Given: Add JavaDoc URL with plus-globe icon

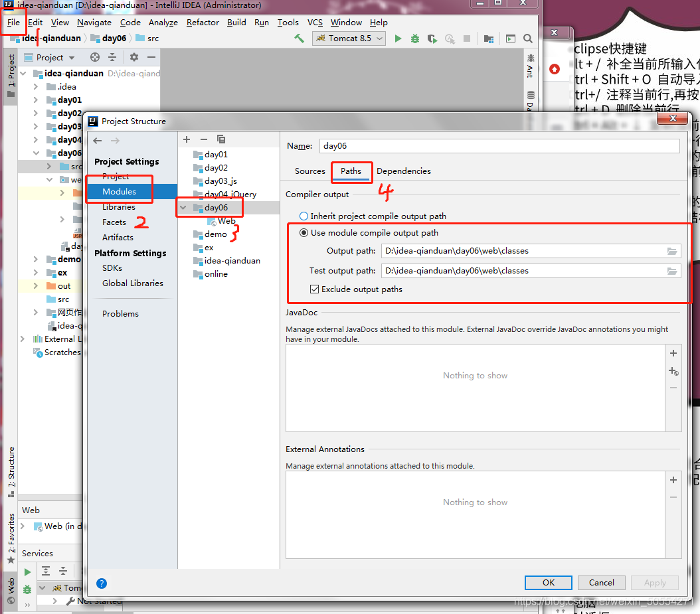Looking at the screenshot, I should (673, 371).
